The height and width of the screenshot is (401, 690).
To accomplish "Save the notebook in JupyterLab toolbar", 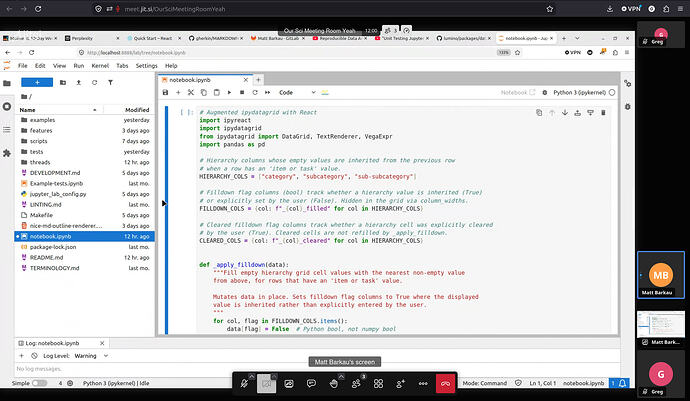I will pyautogui.click(x=165, y=92).
